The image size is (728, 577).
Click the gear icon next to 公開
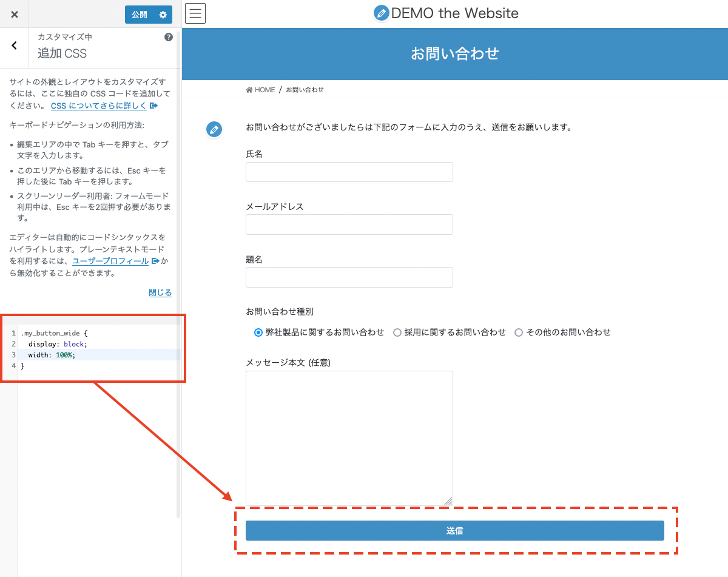coord(161,14)
